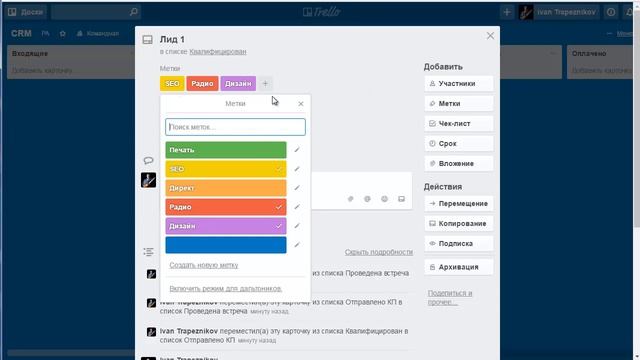Set a Срок due date
The width and height of the screenshot is (640, 360).
pos(459,144)
